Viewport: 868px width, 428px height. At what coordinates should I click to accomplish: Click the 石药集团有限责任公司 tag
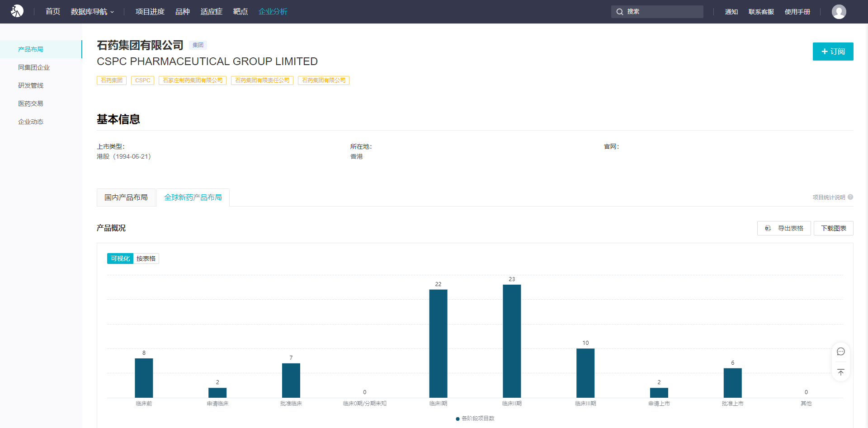(x=262, y=80)
